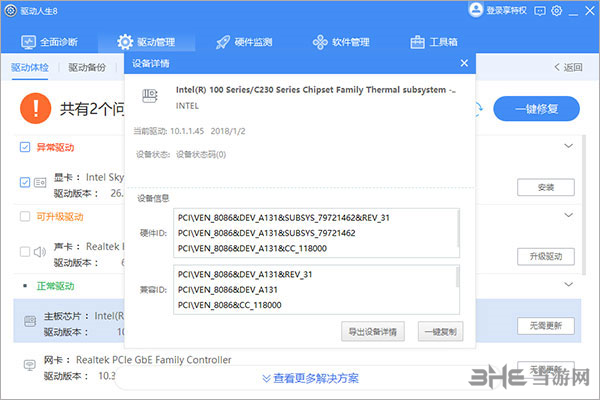This screenshot has height=400, width=600.
Task: Click the 声卡 speaker icon
Action: point(40,252)
